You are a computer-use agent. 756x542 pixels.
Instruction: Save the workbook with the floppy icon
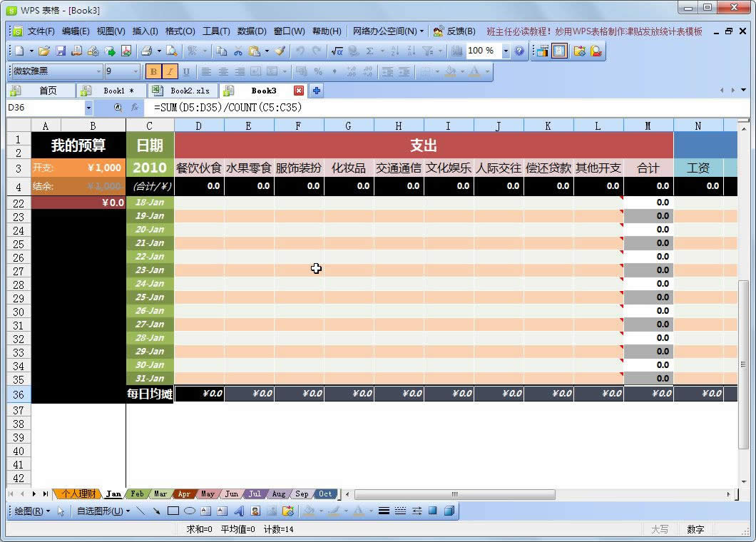pyautogui.click(x=61, y=51)
